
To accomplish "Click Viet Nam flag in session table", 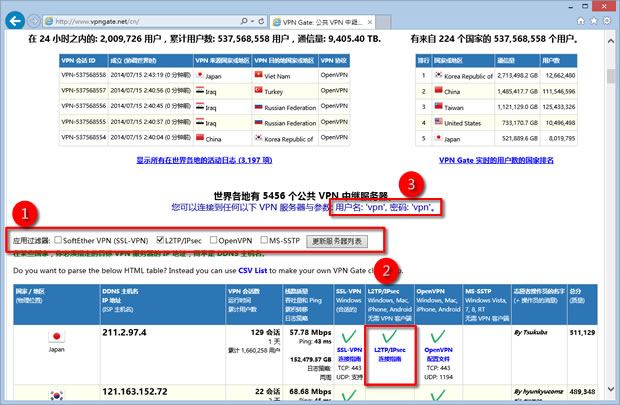I will [259, 74].
